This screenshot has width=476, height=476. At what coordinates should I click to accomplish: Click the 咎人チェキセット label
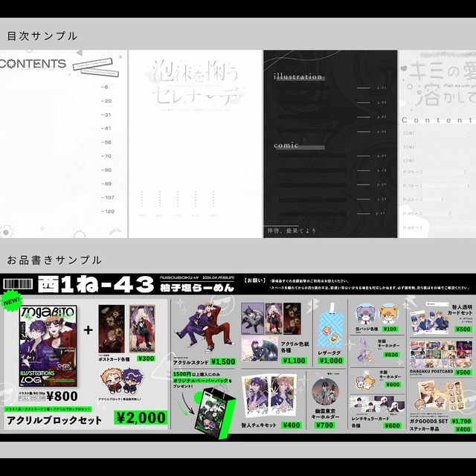point(259,425)
